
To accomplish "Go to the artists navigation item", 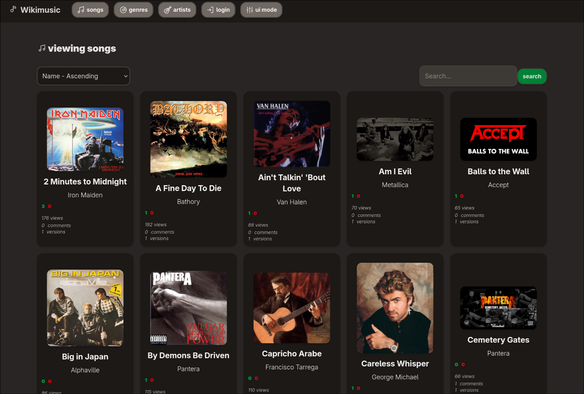I will coord(177,10).
